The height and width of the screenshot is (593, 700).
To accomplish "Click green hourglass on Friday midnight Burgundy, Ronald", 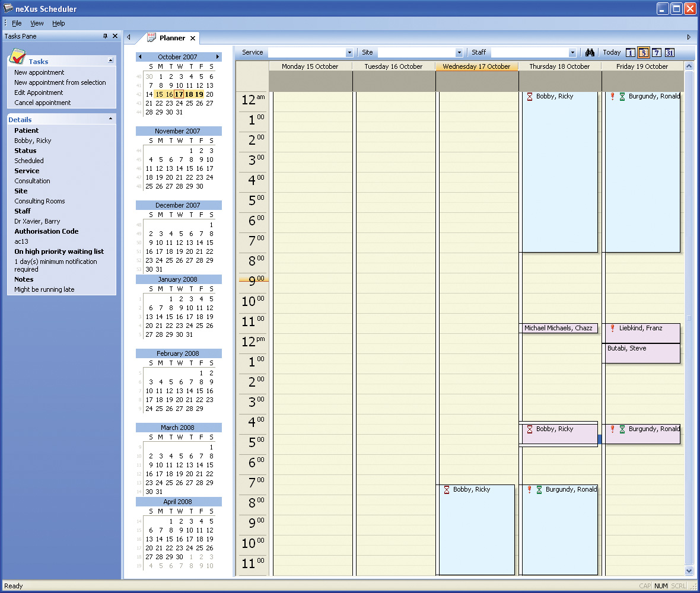I will pyautogui.click(x=622, y=97).
